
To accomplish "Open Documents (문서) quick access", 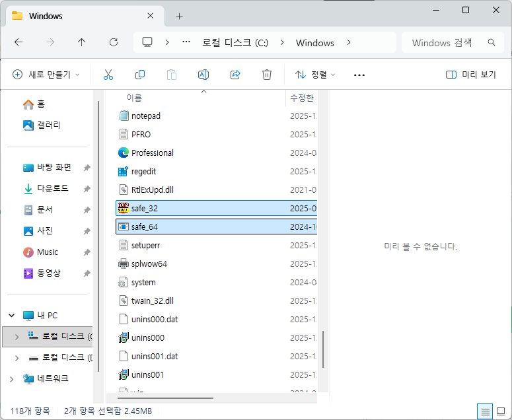I will [x=38, y=210].
